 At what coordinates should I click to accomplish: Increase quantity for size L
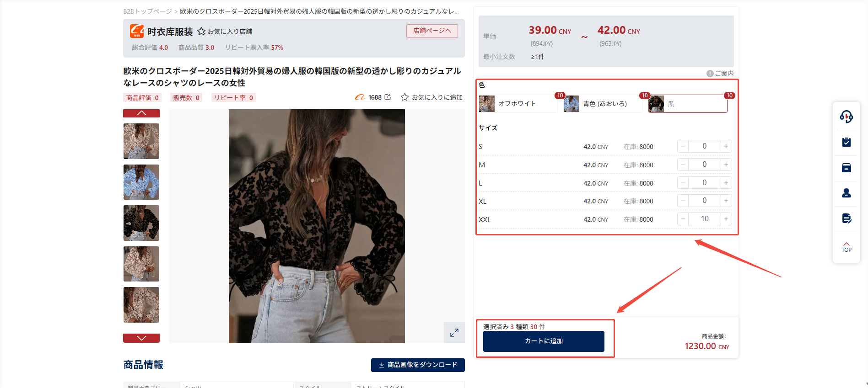tap(726, 183)
